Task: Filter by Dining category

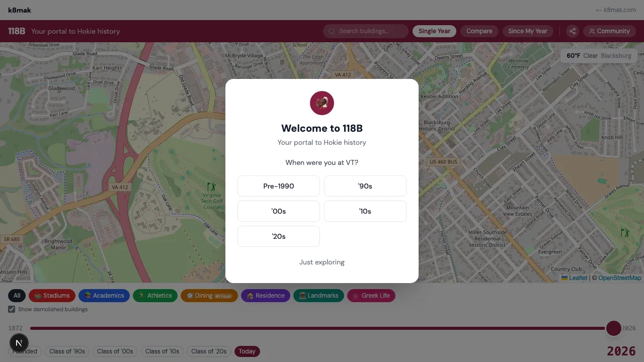Action: 209,296
